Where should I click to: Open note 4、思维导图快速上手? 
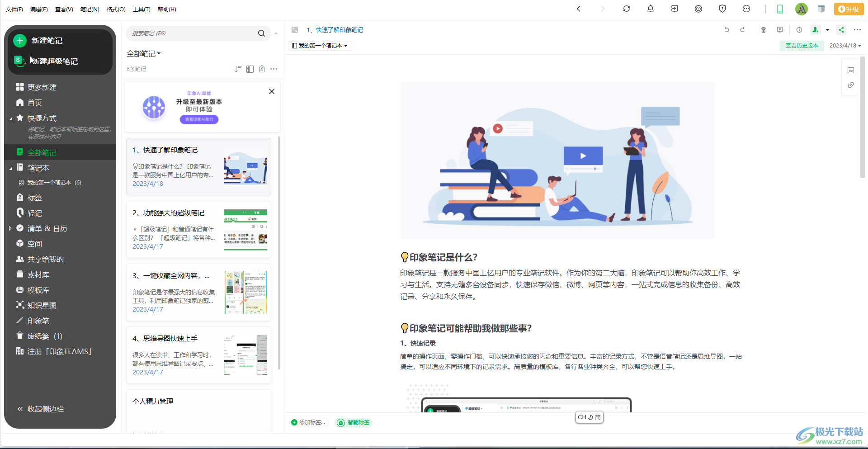[198, 355]
